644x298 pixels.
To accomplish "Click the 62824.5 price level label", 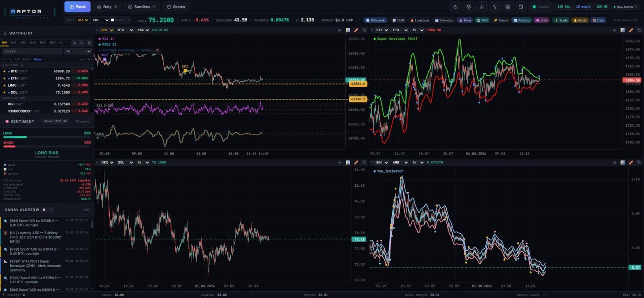I will (x=358, y=84).
